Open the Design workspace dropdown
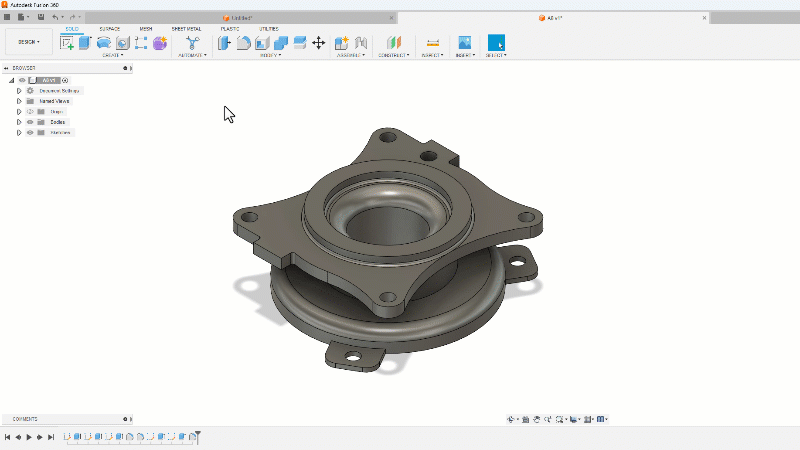Image resolution: width=800 pixels, height=450 pixels. coord(29,42)
